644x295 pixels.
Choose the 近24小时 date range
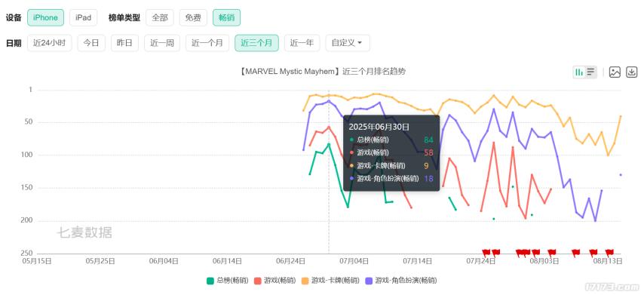click(x=49, y=43)
